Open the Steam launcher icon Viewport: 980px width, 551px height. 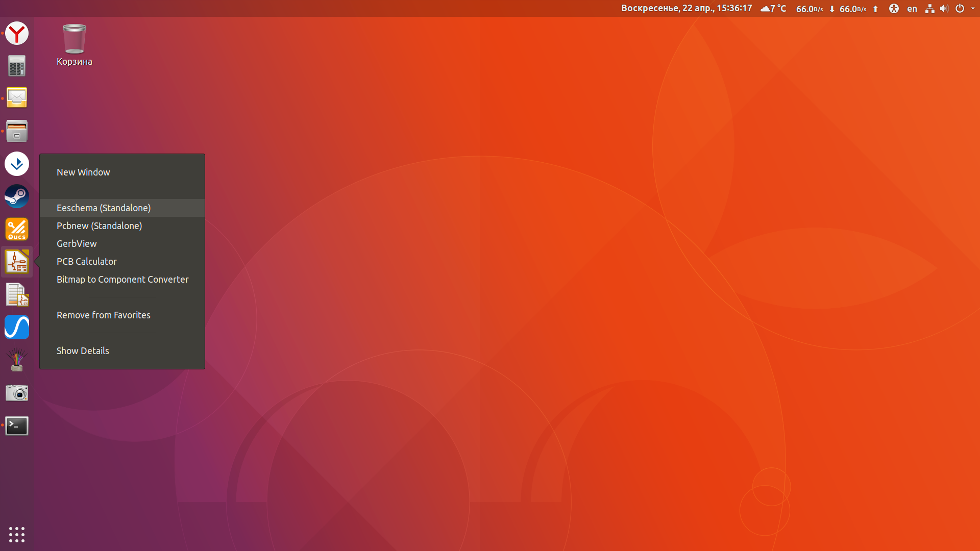17,196
